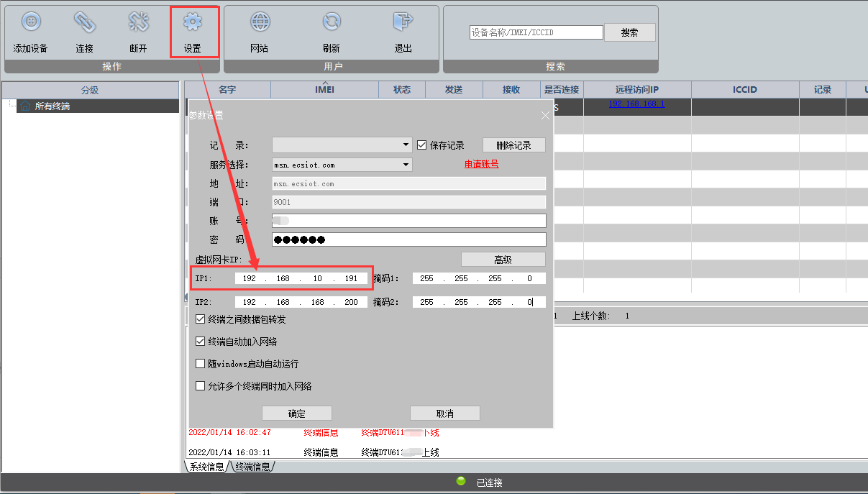
Task: Enable 随windows启动自动运行 checkbox
Action: tap(201, 364)
